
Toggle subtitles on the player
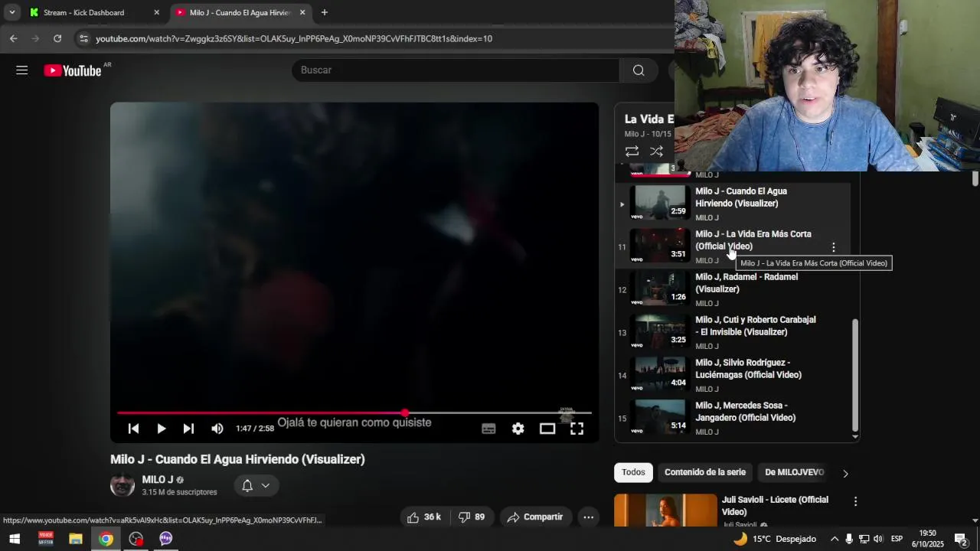coord(488,429)
